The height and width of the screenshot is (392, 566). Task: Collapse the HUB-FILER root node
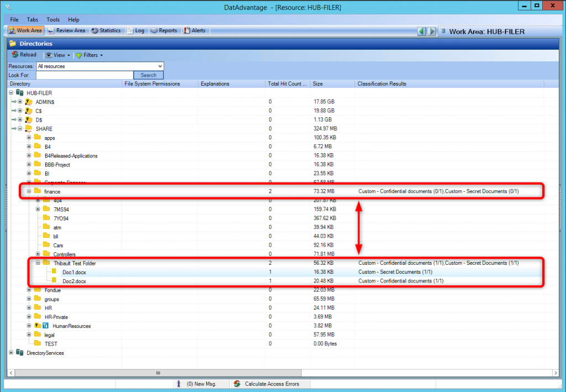click(11, 93)
